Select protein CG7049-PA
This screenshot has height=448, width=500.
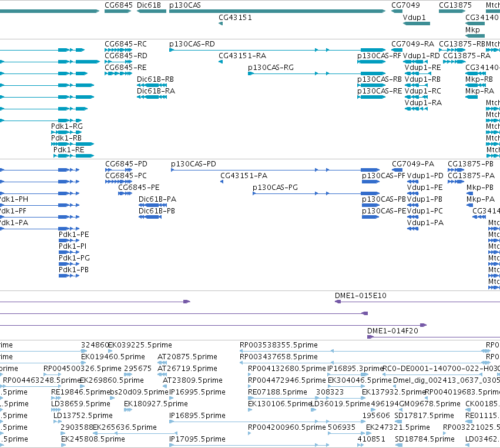pos(397,170)
